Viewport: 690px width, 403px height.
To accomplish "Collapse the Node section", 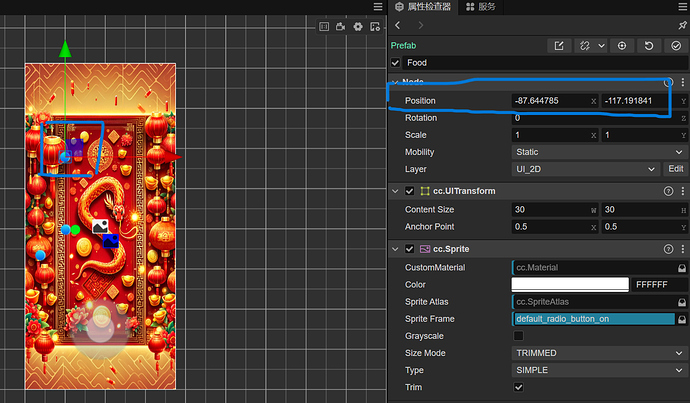I will tap(395, 82).
